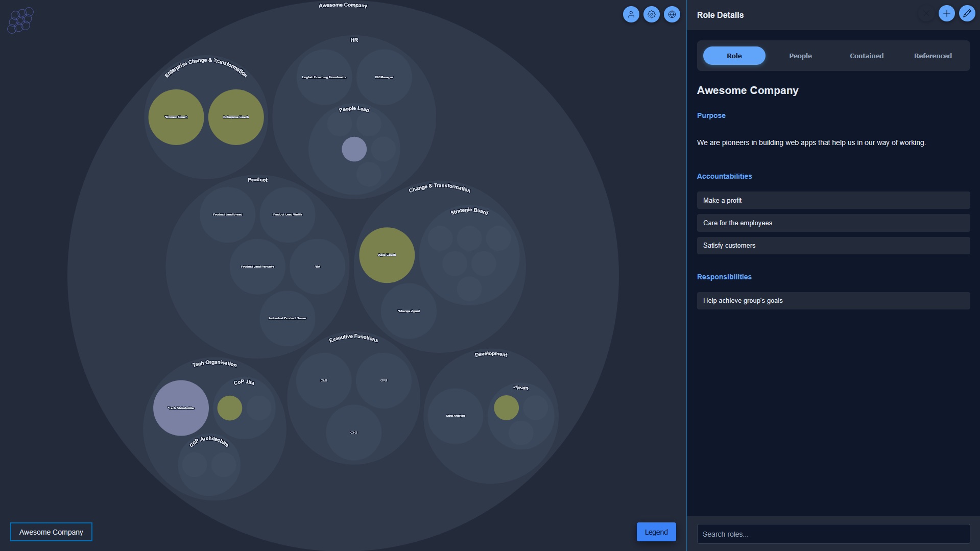Viewport: 980px width, 551px height.
Task: Return to the Role tab
Action: [x=734, y=56]
